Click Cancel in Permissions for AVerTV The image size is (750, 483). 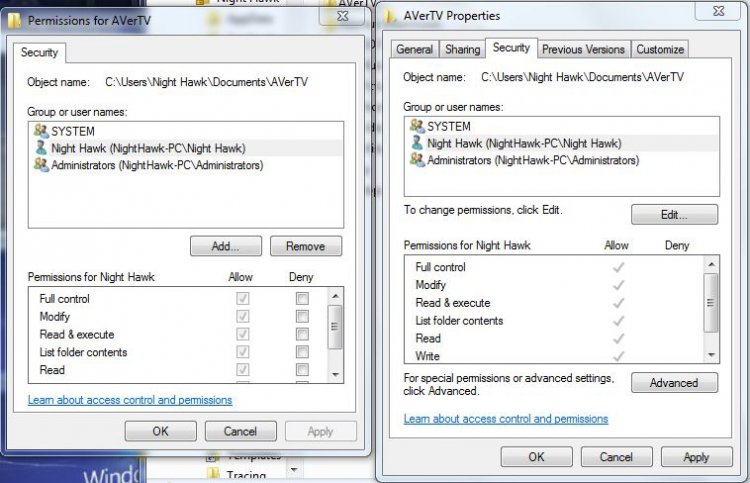241,431
